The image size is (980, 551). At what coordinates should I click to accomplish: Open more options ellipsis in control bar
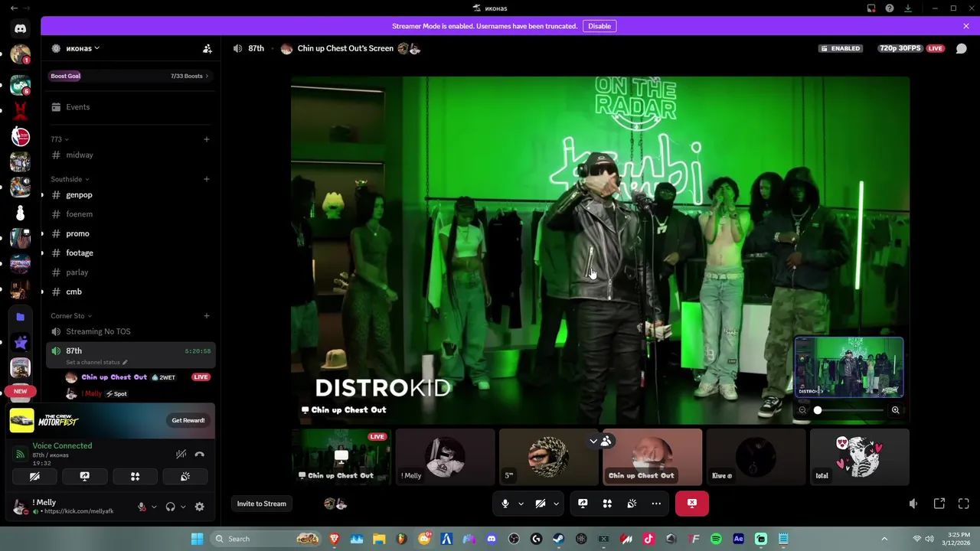(656, 504)
